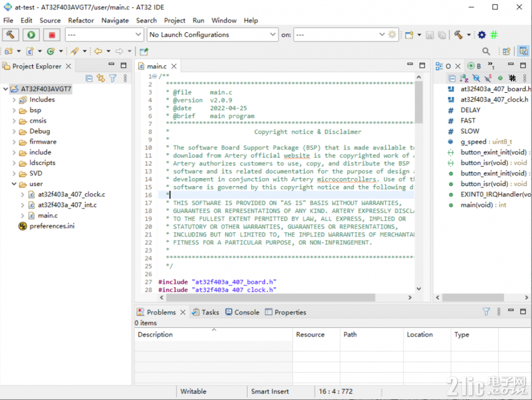The image size is (532, 400).
Task: Click the gear icon next to the launch target field
Action: pos(392,34)
